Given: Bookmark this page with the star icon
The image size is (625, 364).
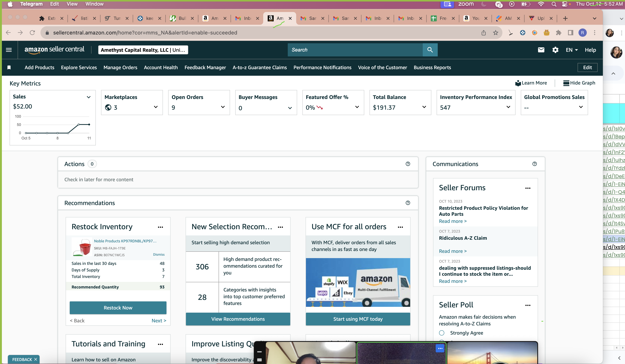Looking at the screenshot, I should [495, 32].
